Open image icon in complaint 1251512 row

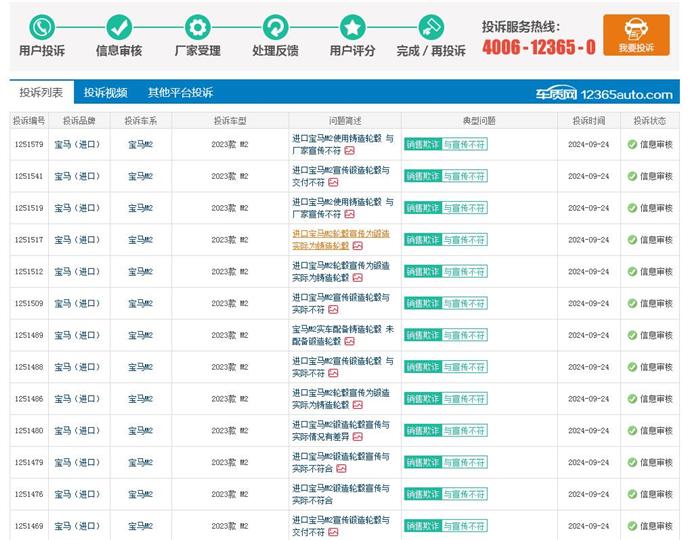pyautogui.click(x=358, y=278)
